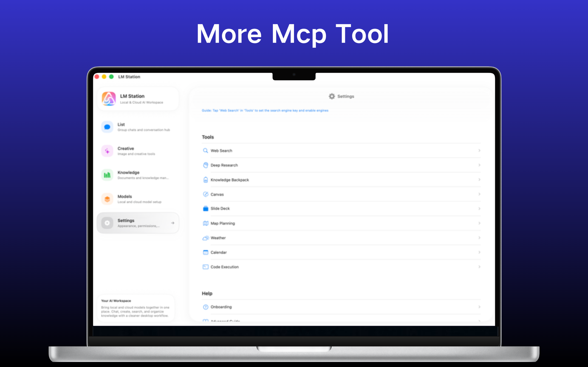Screen dimensions: 588x367
Task: Switch to the List conversation hub
Action: pos(138,127)
